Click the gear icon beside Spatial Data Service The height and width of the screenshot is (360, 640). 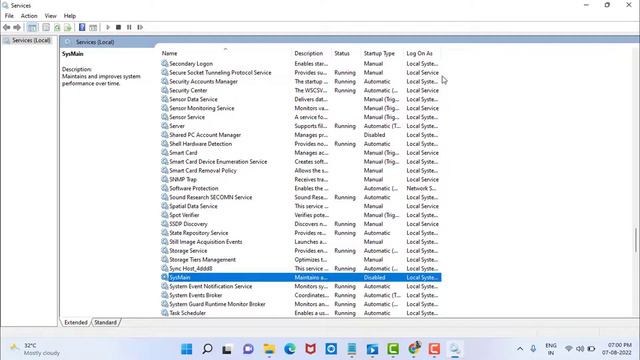(x=164, y=206)
